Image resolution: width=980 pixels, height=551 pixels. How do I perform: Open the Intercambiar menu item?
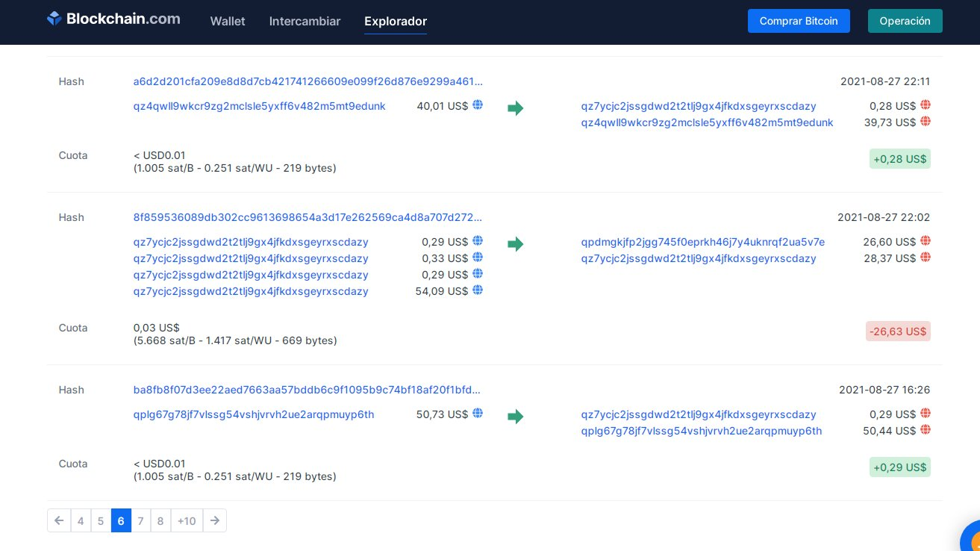point(305,21)
